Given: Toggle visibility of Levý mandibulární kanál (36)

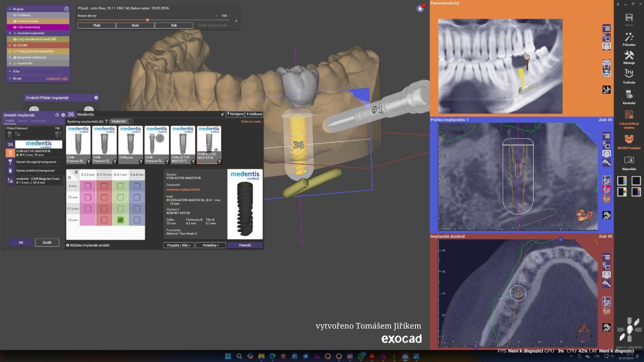Looking at the screenshot, I should (15, 39).
